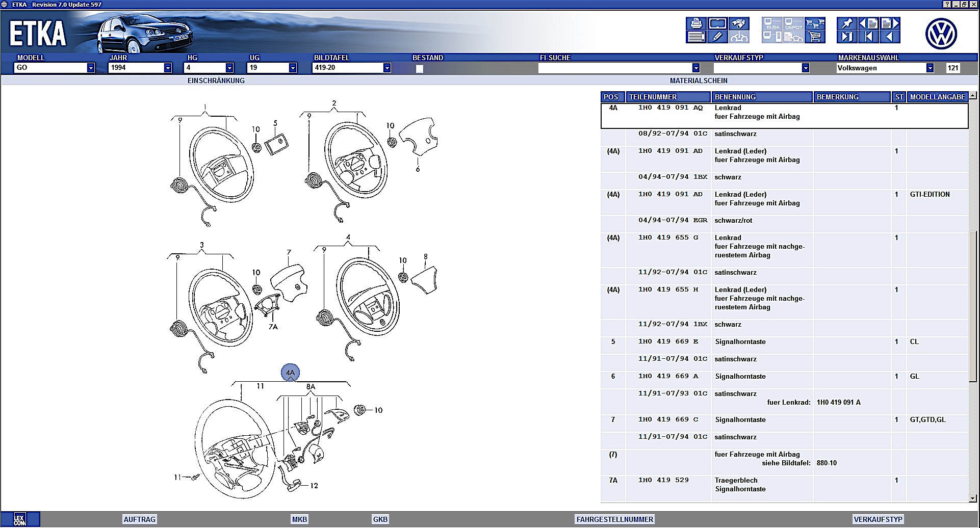
Task: Click the pushpin bookmark icon
Action: coord(847,23)
